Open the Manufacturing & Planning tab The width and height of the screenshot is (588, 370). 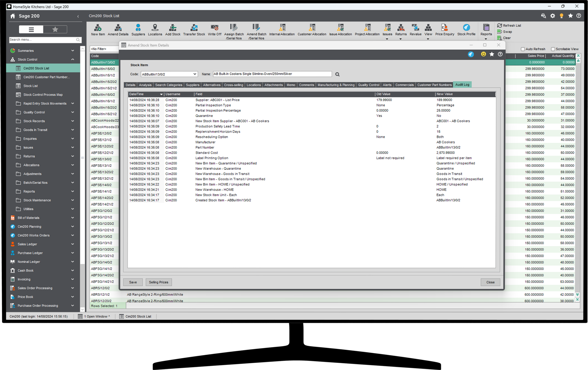(336, 85)
